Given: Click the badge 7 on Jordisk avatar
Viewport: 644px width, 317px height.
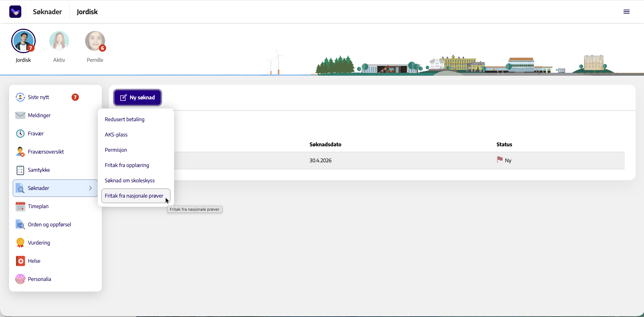Looking at the screenshot, I should tap(31, 48).
